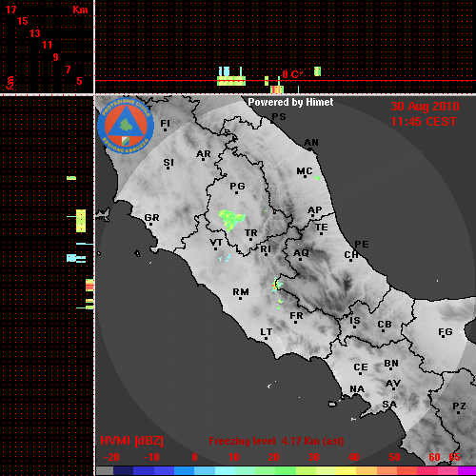This screenshot has width=476, height=476.
Task: Click the FG city label
Action: (x=446, y=332)
